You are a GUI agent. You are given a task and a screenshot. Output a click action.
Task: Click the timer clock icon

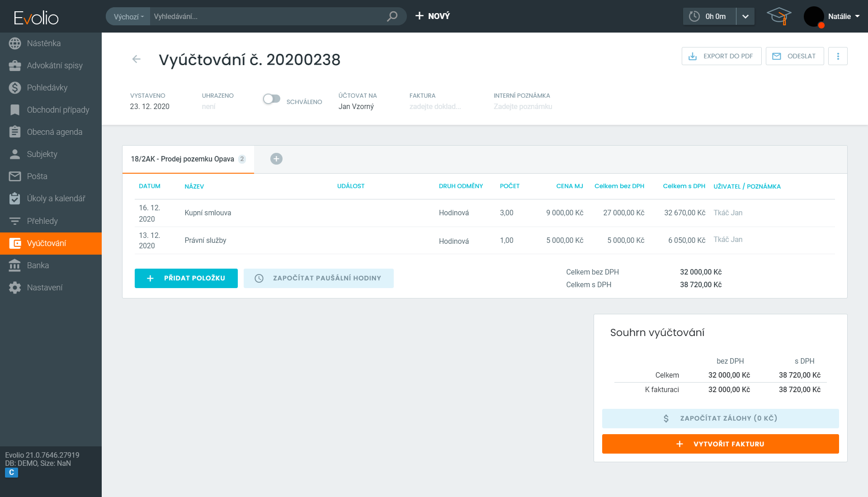pyautogui.click(x=694, y=16)
